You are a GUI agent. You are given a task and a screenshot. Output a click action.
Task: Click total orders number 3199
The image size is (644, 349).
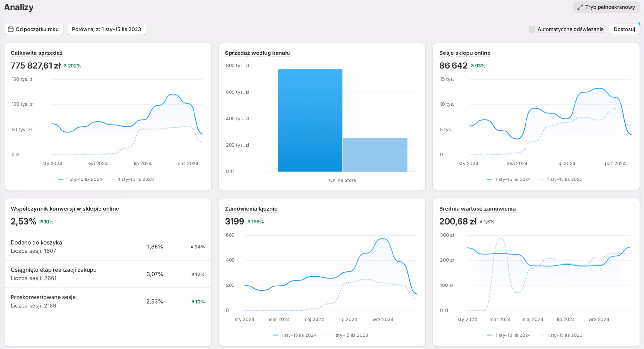[234, 222]
